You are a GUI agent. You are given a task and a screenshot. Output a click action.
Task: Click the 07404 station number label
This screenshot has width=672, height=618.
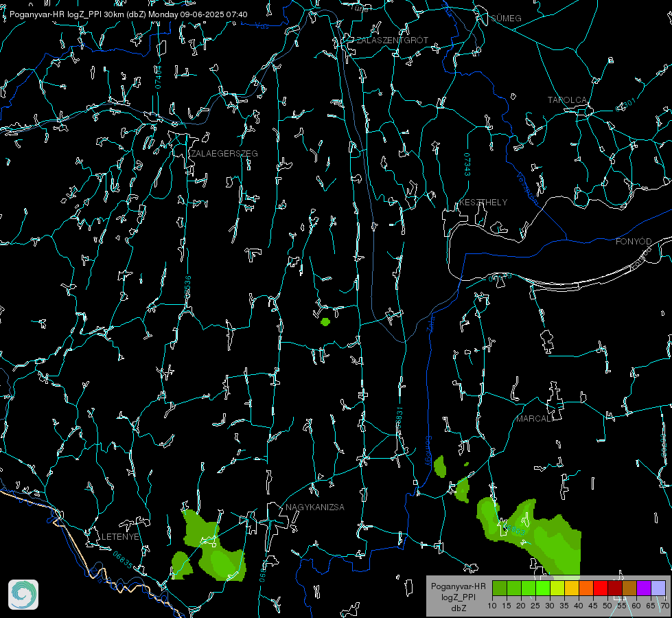click(x=158, y=77)
